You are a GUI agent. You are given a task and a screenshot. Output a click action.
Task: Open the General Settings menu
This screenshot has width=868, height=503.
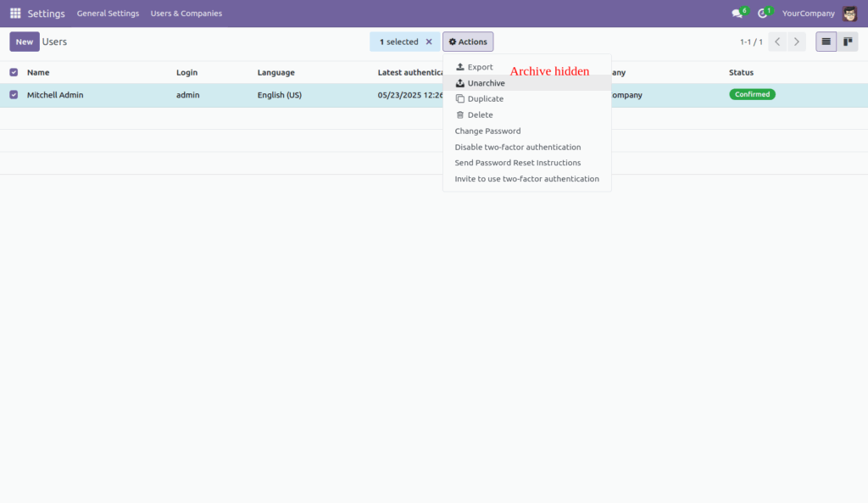[x=108, y=14]
